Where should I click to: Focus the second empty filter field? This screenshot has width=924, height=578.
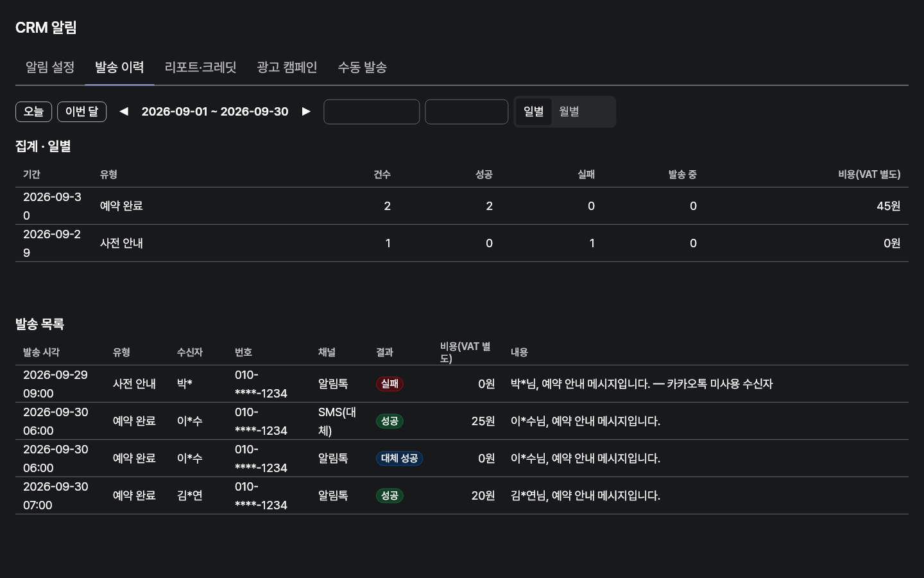466,112
